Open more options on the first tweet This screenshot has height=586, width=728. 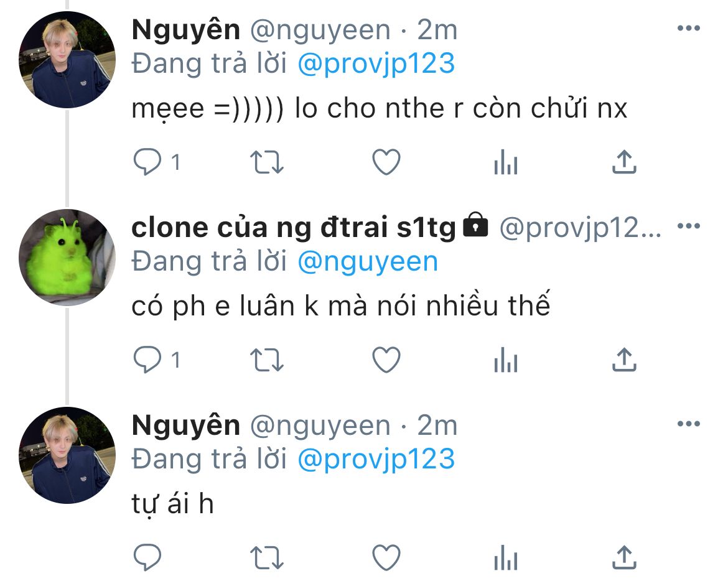click(689, 29)
